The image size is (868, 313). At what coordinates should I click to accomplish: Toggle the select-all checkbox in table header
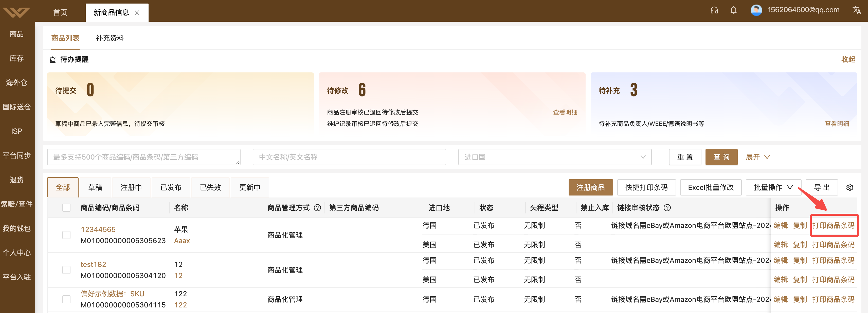pos(66,208)
